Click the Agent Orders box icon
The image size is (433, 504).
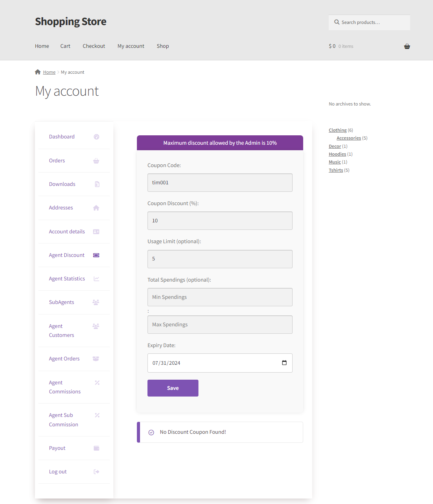(96, 359)
